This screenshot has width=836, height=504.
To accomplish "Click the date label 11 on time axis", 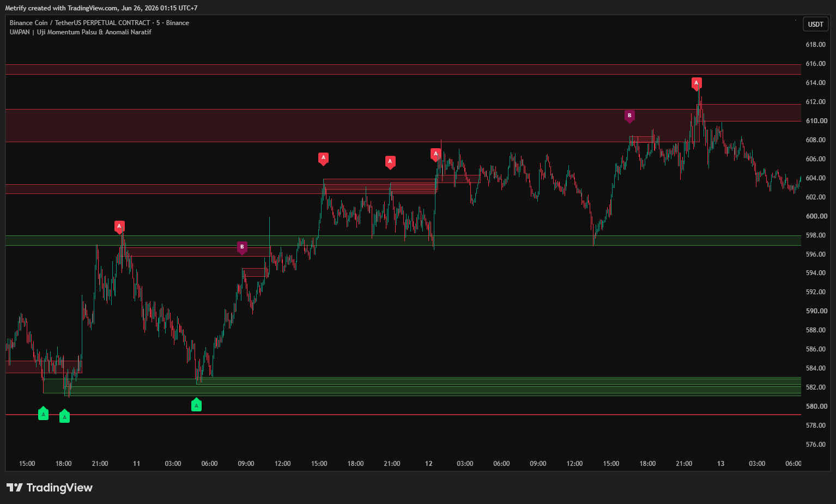I will (136, 464).
